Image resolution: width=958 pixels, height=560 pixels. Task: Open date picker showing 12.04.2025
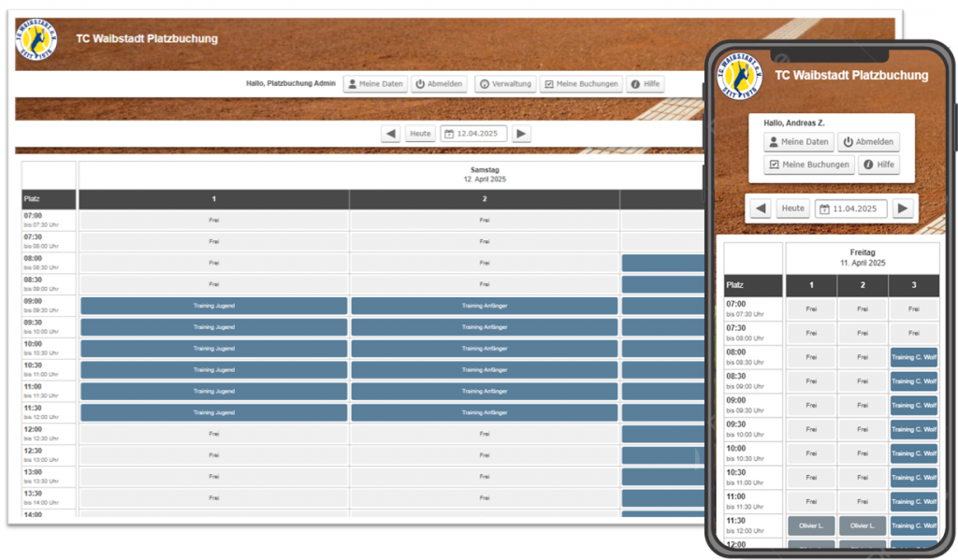tap(474, 134)
